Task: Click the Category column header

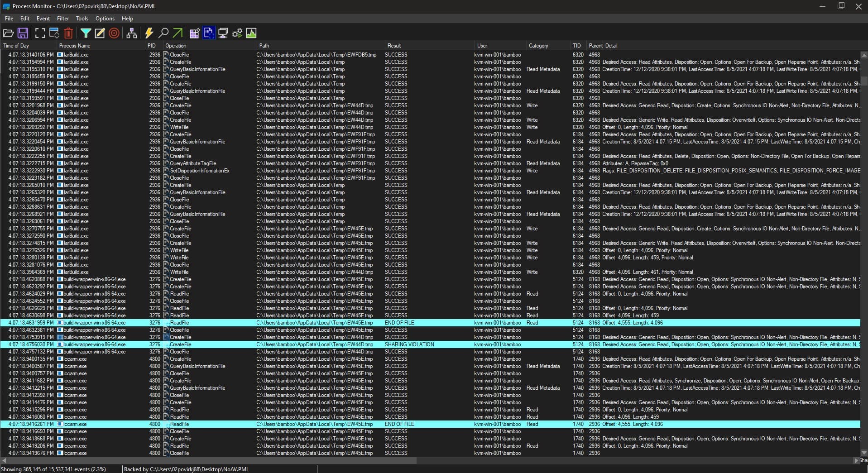Action: click(548, 46)
